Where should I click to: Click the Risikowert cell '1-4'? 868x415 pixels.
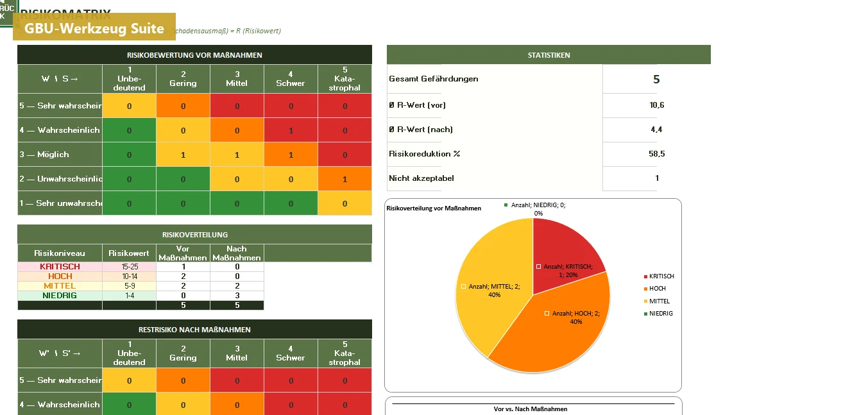pos(129,296)
